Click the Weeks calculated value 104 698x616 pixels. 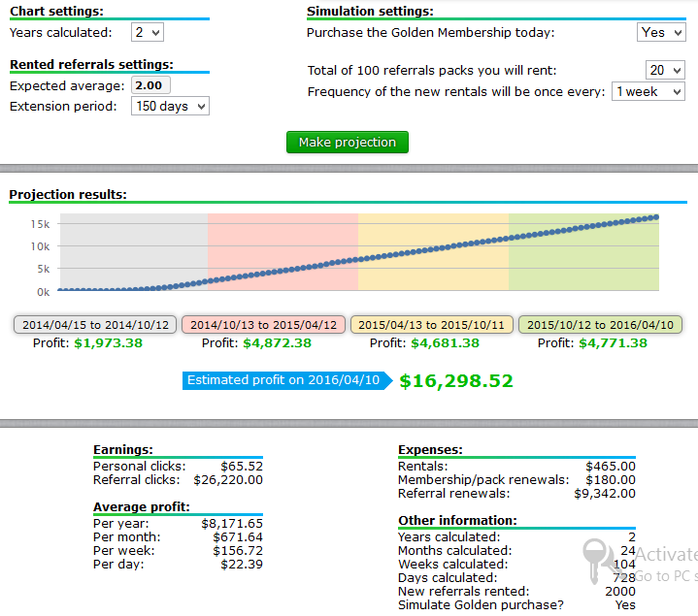624,565
